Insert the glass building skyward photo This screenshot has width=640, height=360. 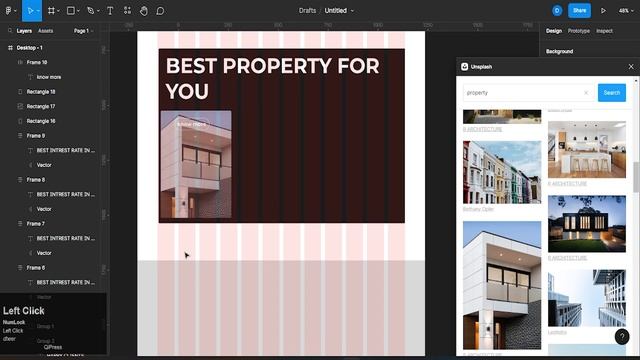587,298
